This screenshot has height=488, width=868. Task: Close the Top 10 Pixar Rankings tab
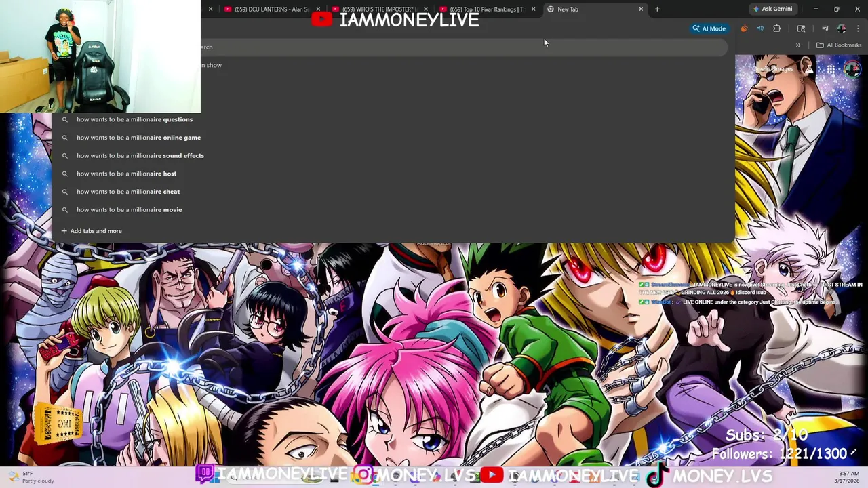click(x=533, y=9)
